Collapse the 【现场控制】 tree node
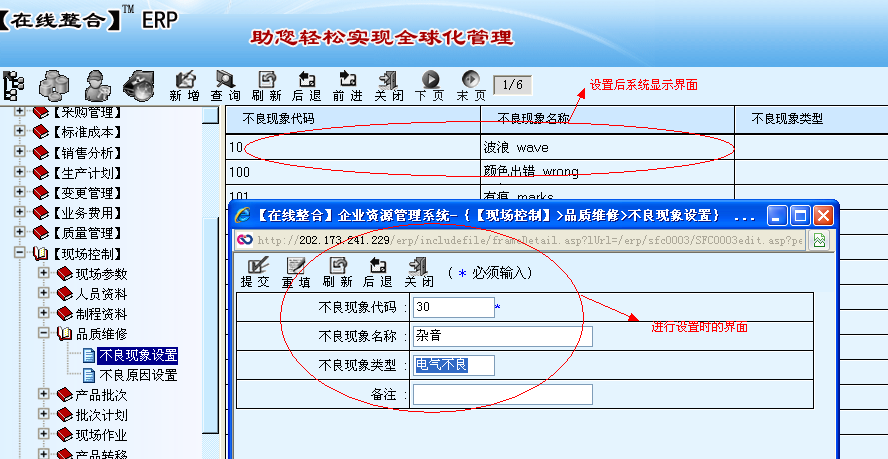Viewport: 888px width, 459px height. [x=20, y=254]
